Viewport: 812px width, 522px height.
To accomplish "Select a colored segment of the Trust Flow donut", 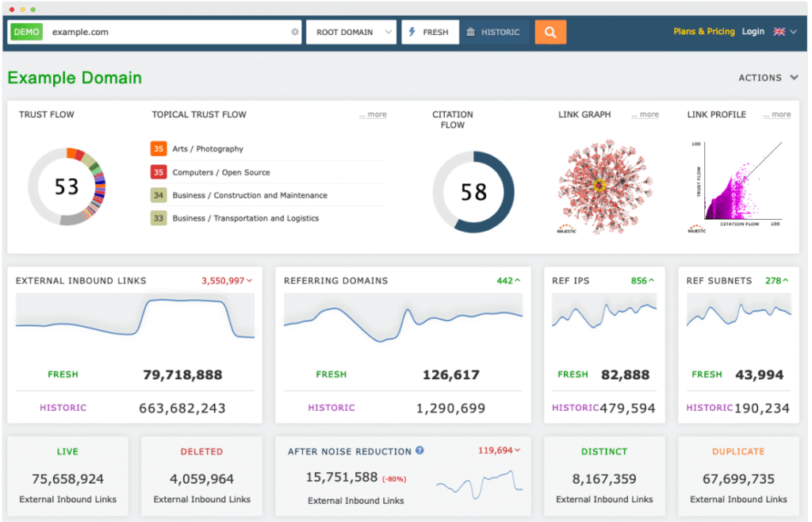I will click(x=69, y=152).
